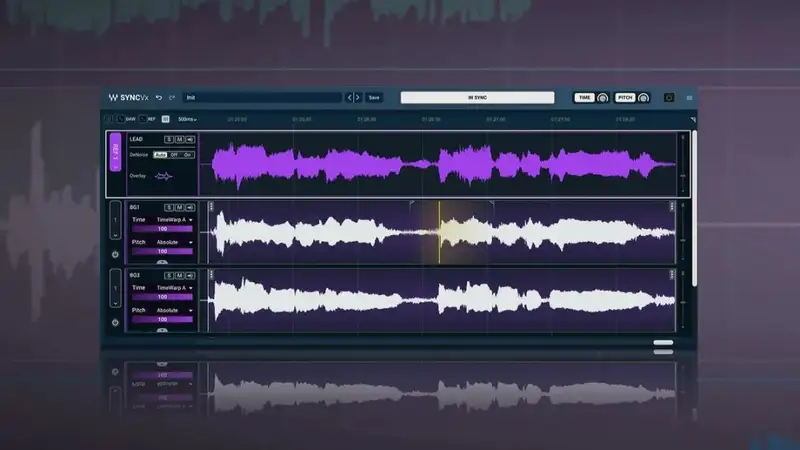
Task: Toggle the REF follow icon
Action: point(143,119)
